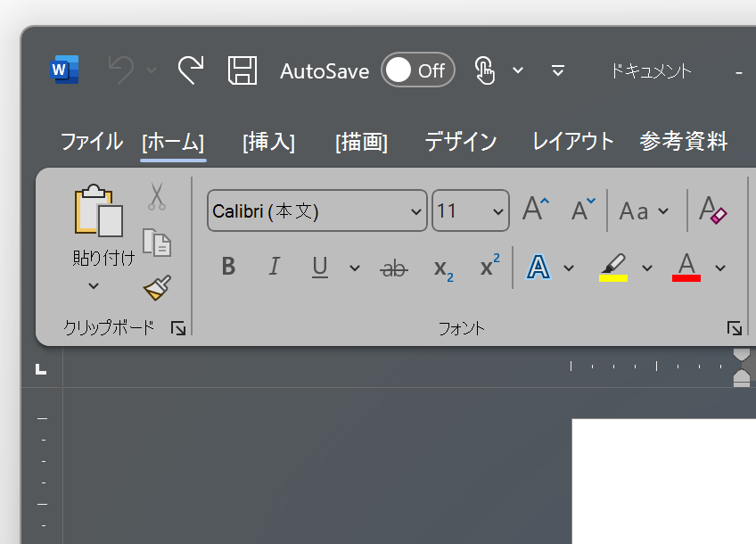Apply yellow text highlight color
This screenshot has height=544, width=756.
point(613,268)
